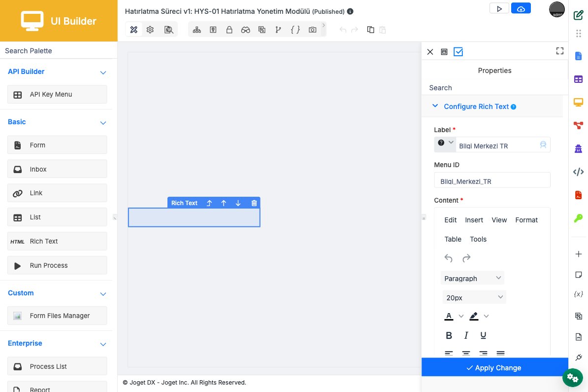588x392 pixels.
Task: Open the admin user avatar
Action: point(557,9)
